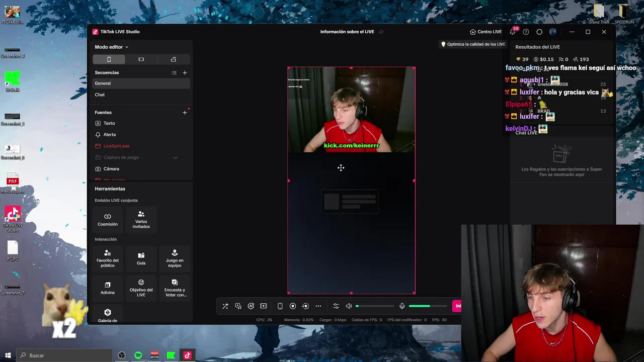Open the help question mark icon
Screen dimensions: 644x362
[526, 32]
